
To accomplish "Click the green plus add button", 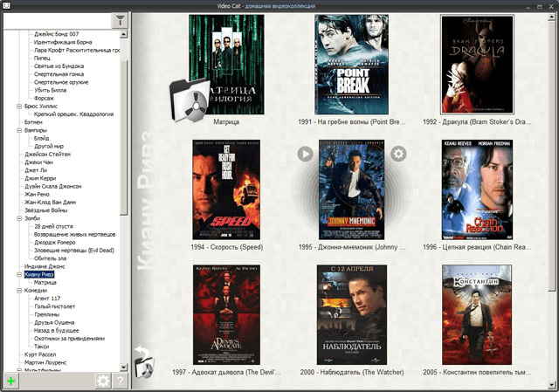I will [11, 381].
